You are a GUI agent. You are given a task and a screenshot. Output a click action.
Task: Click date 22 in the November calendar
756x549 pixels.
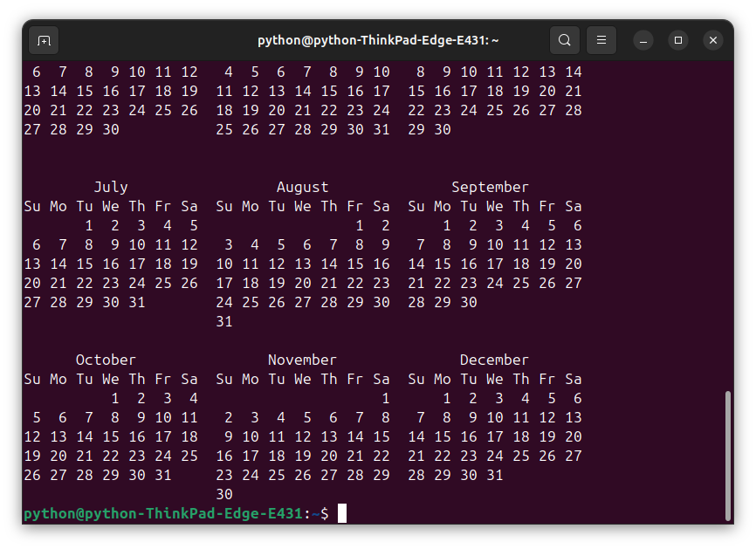tap(381, 456)
